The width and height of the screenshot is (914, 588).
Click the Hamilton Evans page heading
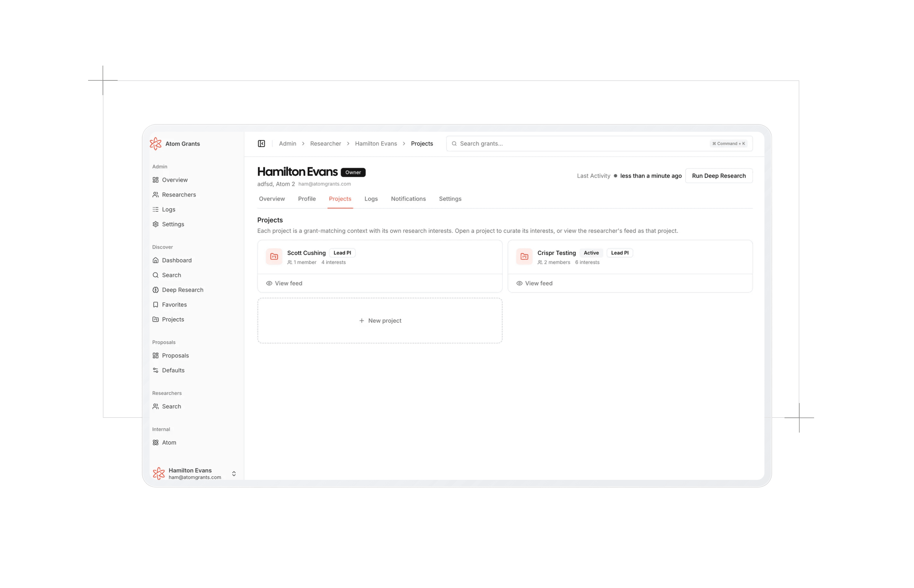tap(297, 172)
